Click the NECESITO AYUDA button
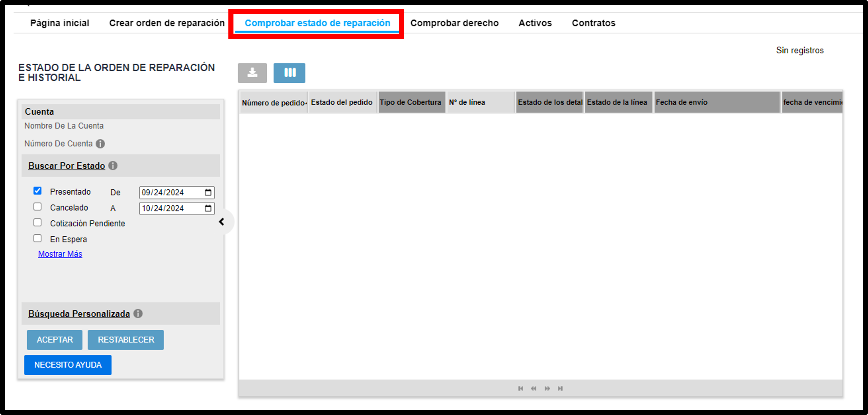 pyautogui.click(x=68, y=365)
